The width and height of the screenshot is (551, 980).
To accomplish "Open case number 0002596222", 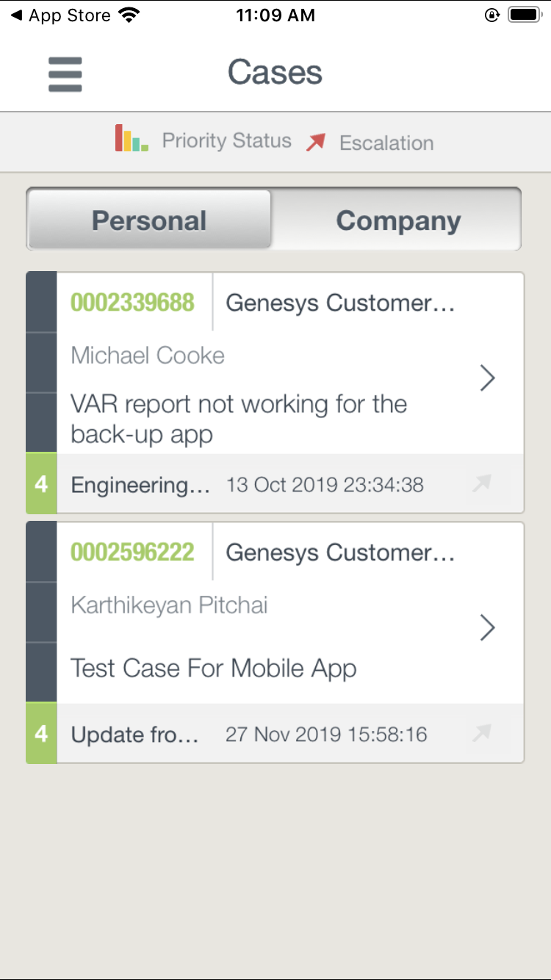I will coord(133,552).
